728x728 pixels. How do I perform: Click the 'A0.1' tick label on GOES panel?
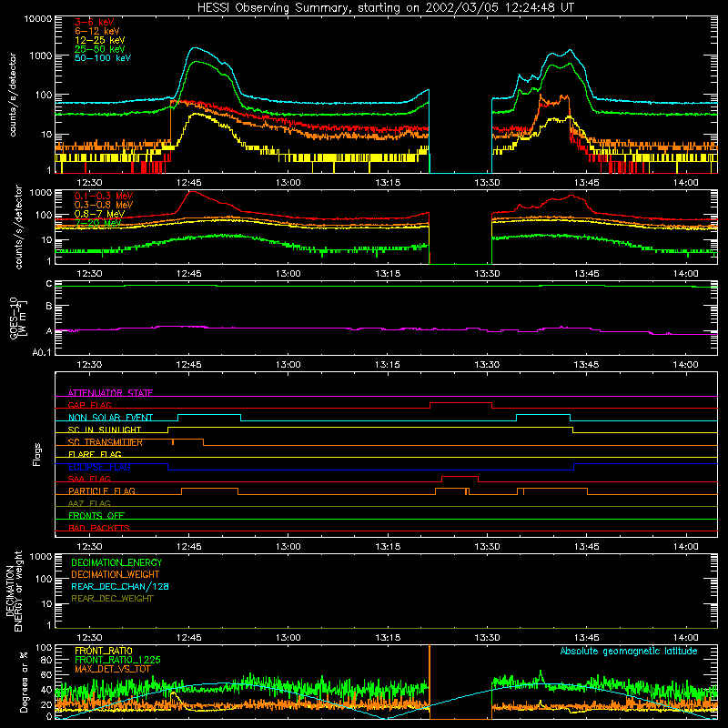point(42,352)
